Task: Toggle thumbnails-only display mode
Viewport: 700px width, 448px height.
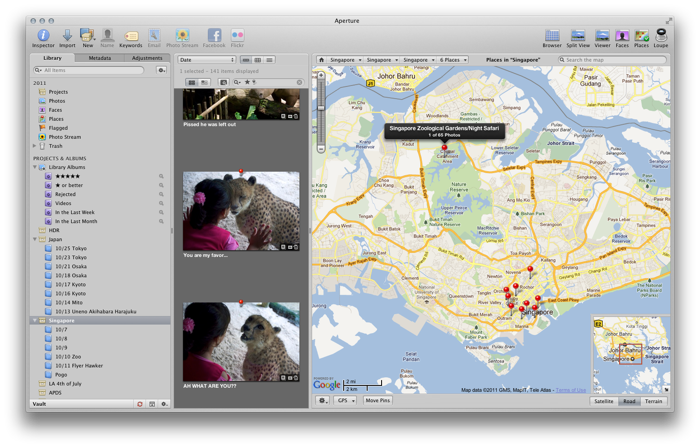Action: pyautogui.click(x=192, y=82)
